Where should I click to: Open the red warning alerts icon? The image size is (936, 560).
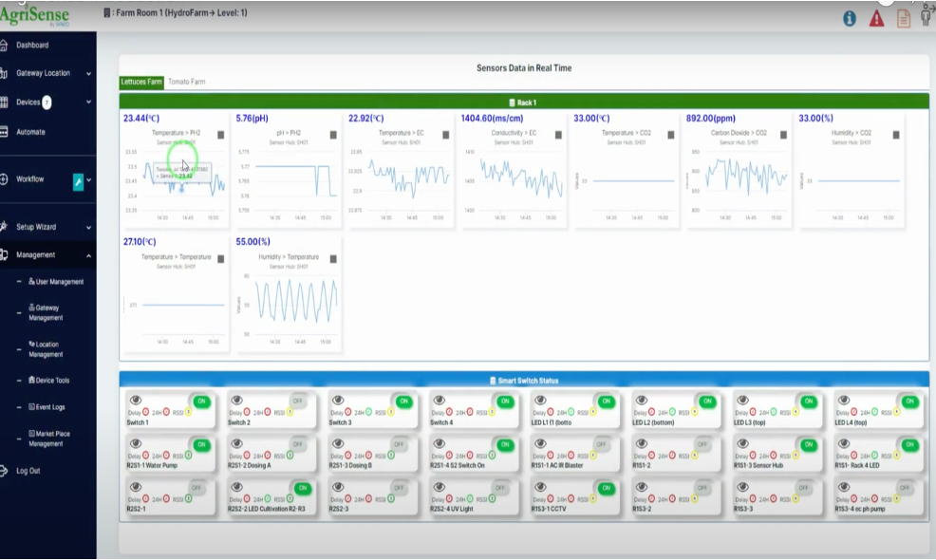coord(876,18)
